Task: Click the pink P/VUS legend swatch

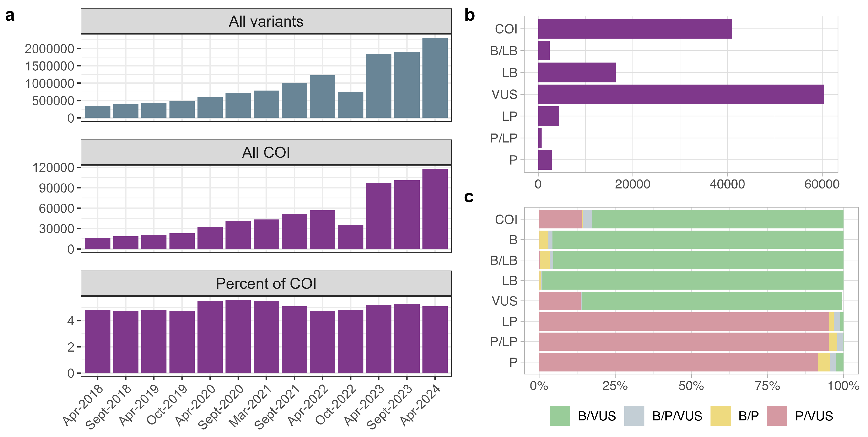Action: 777,416
